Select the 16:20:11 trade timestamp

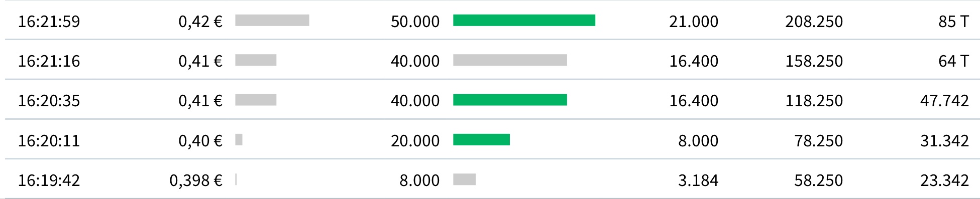click(49, 140)
